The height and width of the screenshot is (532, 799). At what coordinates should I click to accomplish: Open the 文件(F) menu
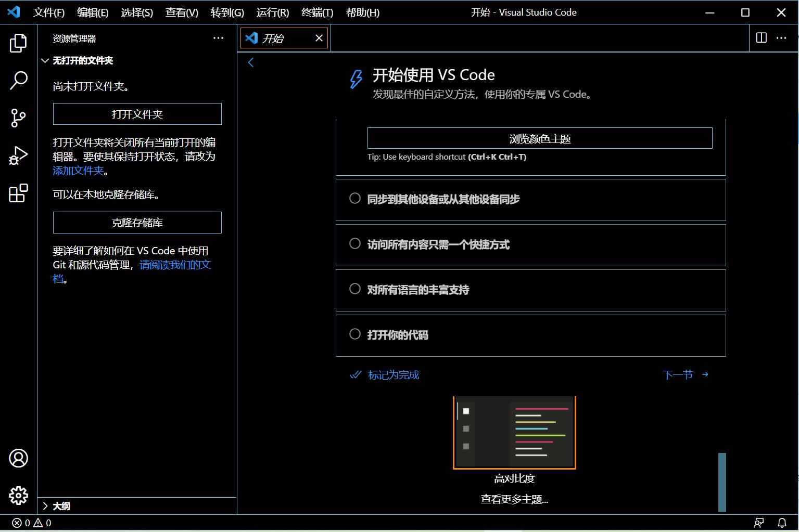(x=49, y=12)
